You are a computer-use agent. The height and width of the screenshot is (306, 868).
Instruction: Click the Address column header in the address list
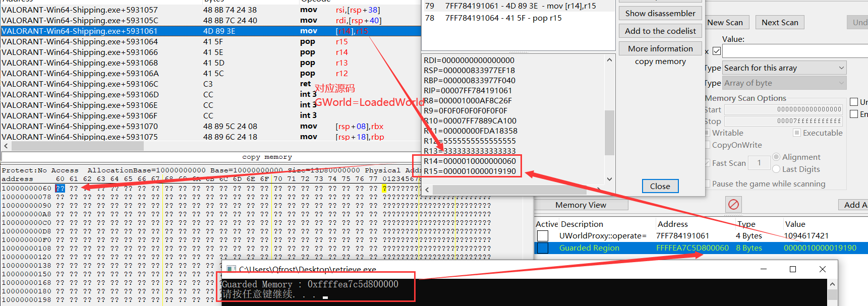(673, 224)
